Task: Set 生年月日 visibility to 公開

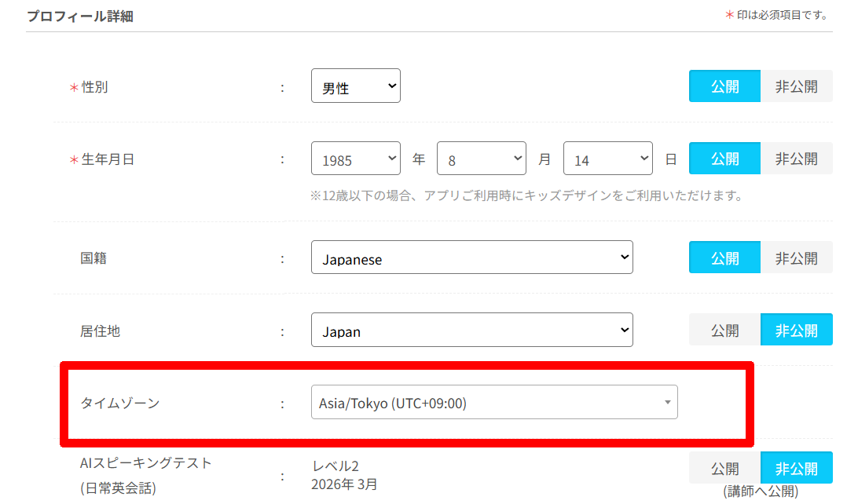Action: coord(724,159)
